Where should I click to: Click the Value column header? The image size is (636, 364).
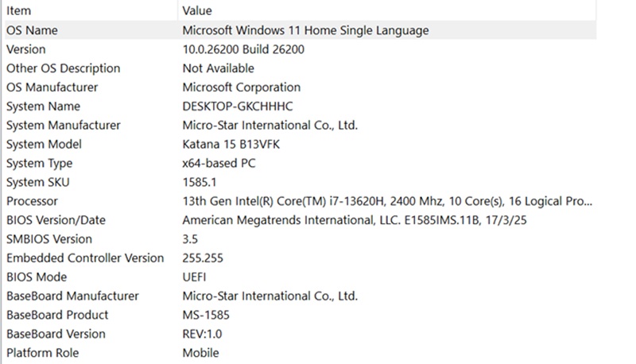[387, 10]
